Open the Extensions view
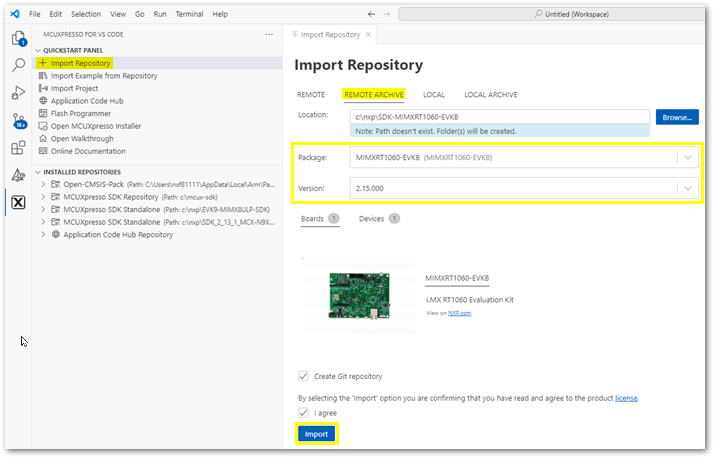Viewport: 714px width, 458px height. pyautogui.click(x=18, y=148)
